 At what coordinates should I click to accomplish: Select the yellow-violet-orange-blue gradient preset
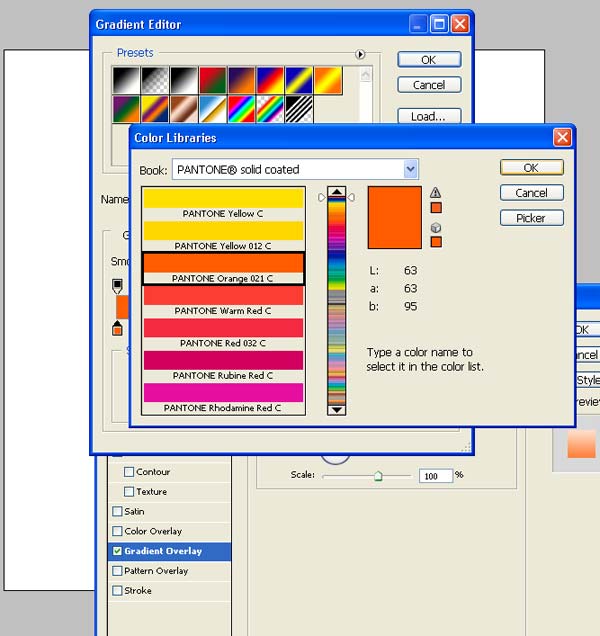155,109
